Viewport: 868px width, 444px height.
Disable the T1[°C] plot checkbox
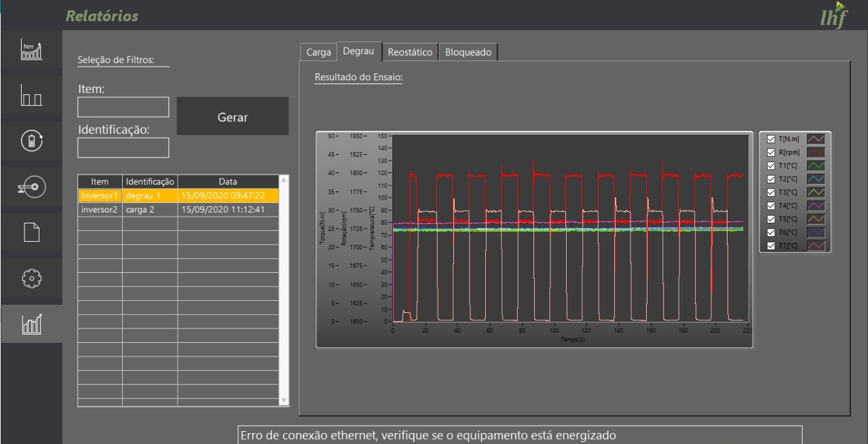click(770, 166)
